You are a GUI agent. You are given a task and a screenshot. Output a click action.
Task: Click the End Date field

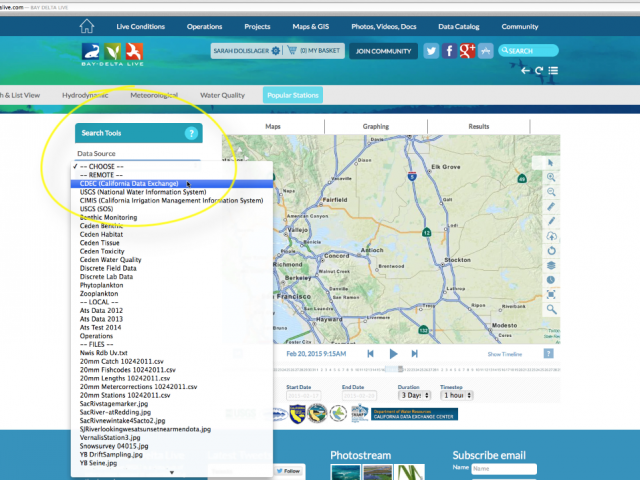pyautogui.click(x=359, y=396)
